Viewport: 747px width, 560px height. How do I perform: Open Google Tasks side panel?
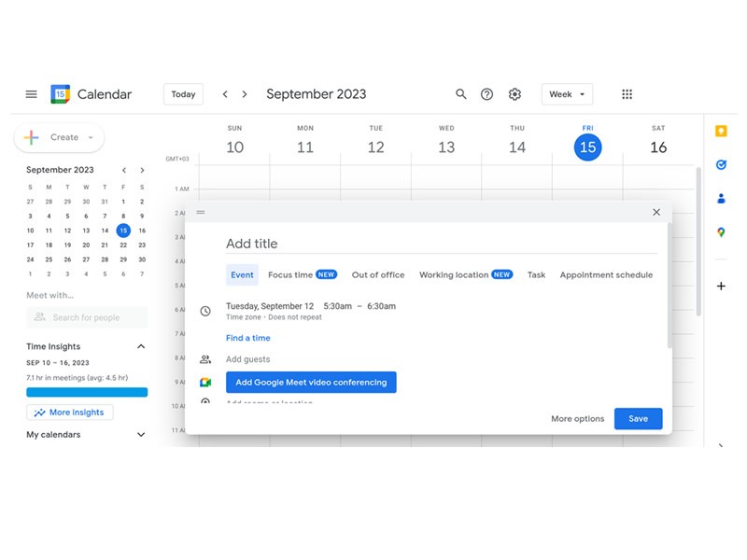tap(721, 164)
